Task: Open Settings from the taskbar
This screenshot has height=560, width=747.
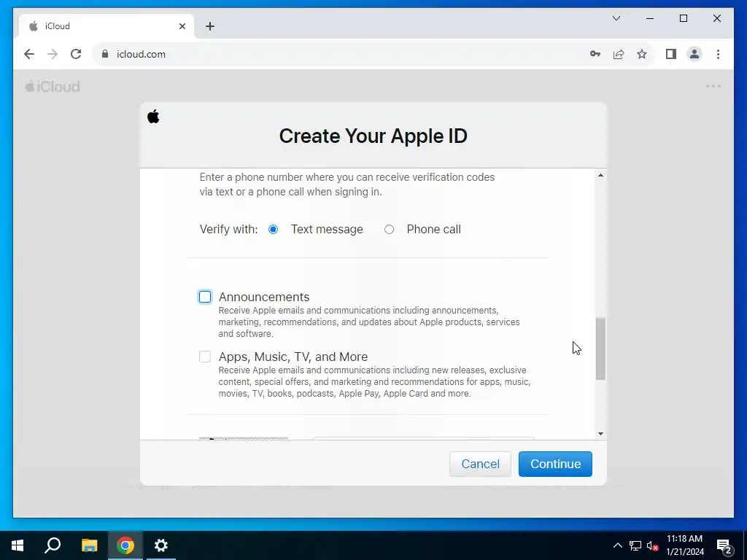Action: 161,545
